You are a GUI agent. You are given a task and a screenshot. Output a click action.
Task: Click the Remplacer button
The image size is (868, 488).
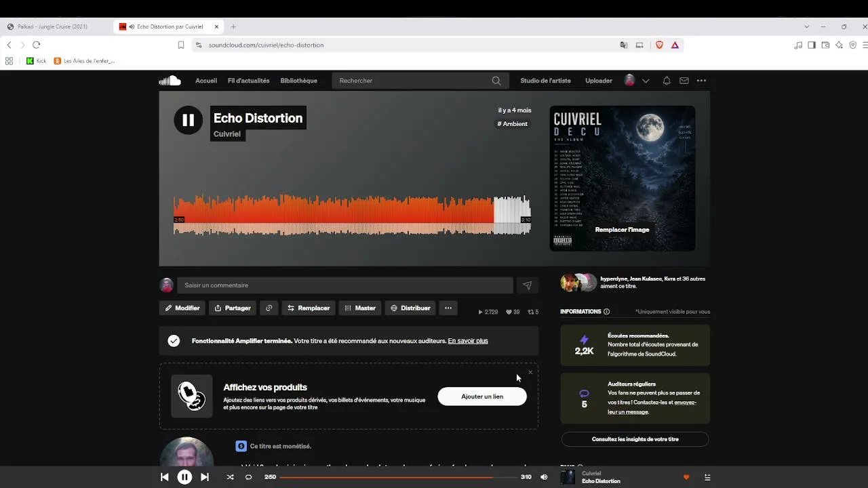(x=309, y=308)
